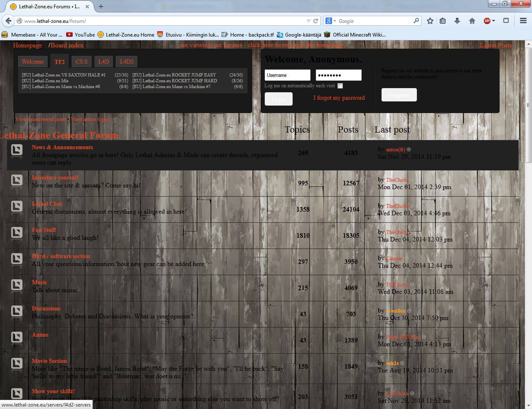Viewport: 532px width, 409px height.
Task: Click the password input field
Action: (x=339, y=75)
